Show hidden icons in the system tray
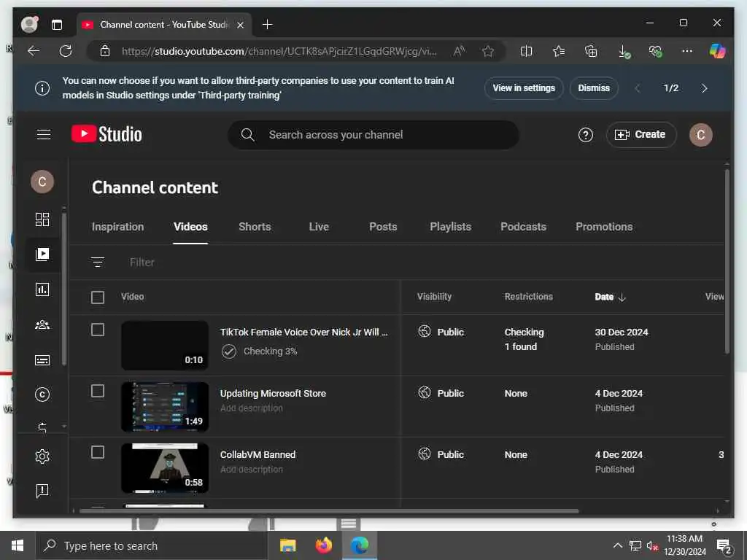The width and height of the screenshot is (747, 560). pyautogui.click(x=617, y=545)
